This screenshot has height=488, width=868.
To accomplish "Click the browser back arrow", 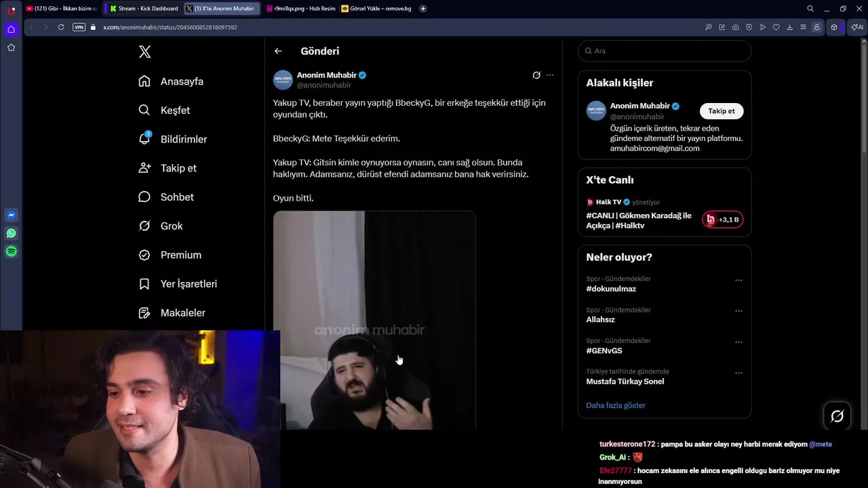I will click(x=31, y=27).
